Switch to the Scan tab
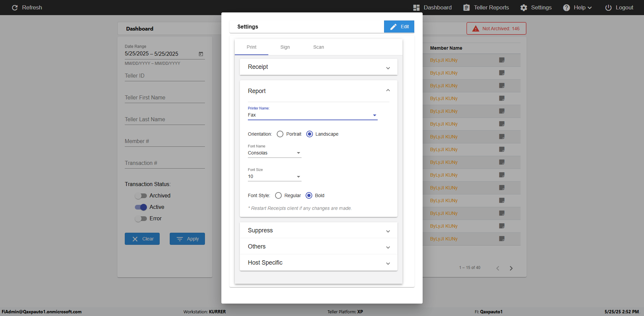The height and width of the screenshot is (316, 644). click(x=318, y=47)
